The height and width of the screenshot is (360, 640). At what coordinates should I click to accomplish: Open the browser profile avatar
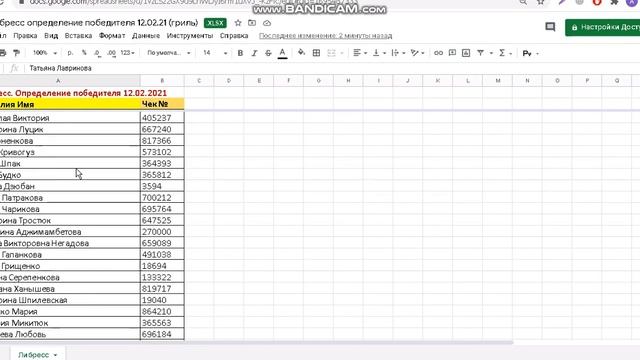pyautogui.click(x=631, y=2)
